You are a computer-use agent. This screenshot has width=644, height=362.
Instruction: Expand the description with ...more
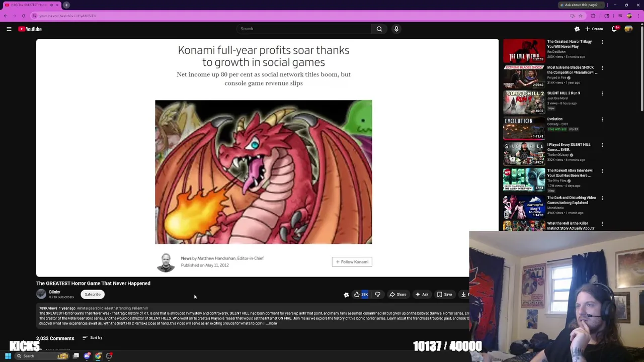(271, 323)
